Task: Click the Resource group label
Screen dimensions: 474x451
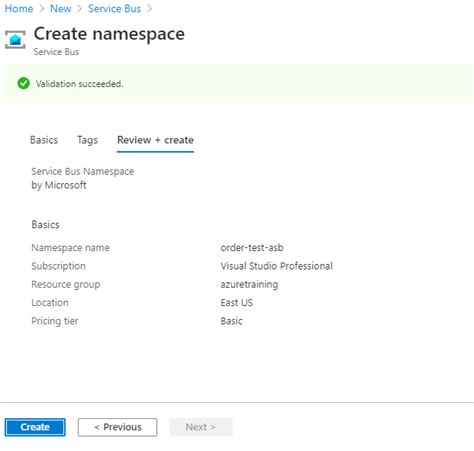Action: coord(66,284)
